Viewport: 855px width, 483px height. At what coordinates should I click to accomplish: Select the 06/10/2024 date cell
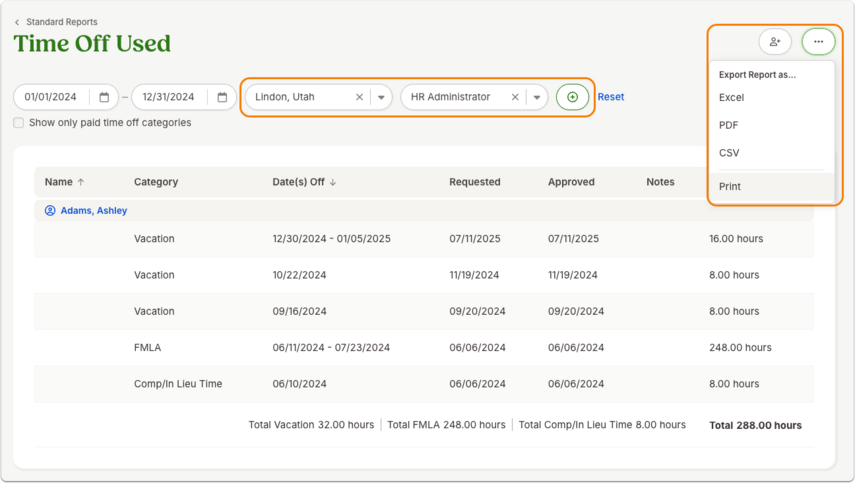299,384
